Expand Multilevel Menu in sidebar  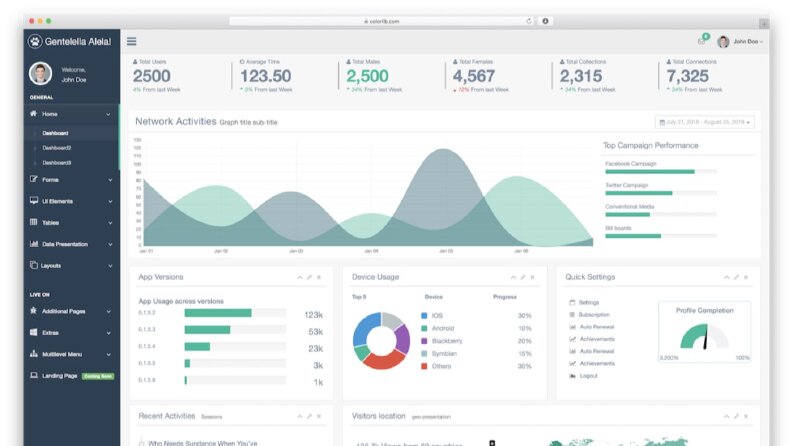[x=71, y=354]
